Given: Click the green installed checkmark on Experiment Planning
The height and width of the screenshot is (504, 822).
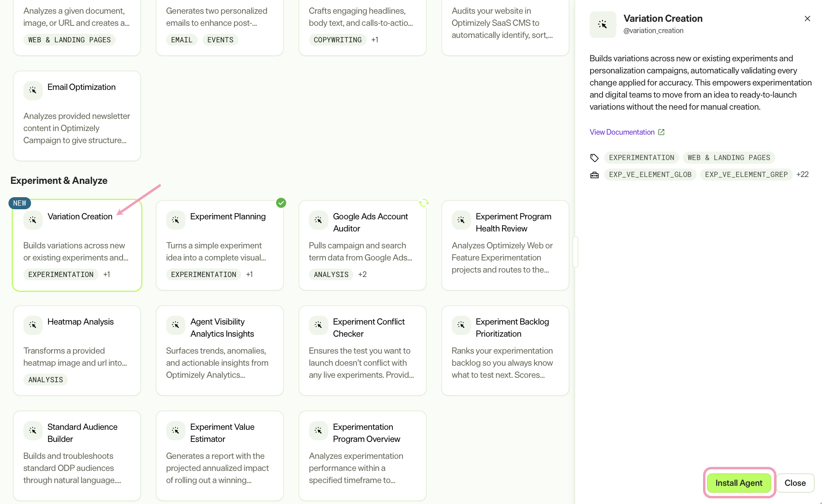Looking at the screenshot, I should coord(281,203).
